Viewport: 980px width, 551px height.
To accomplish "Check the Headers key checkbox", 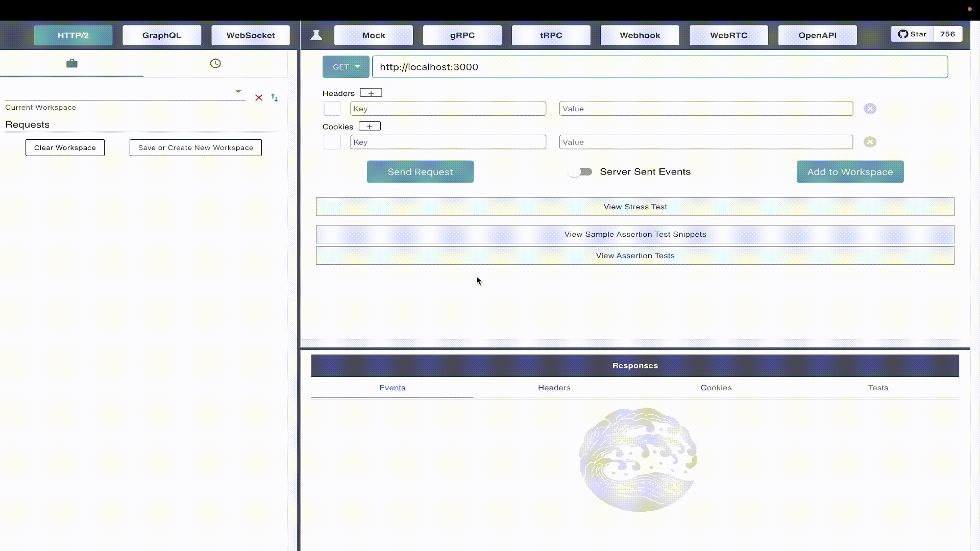I will pos(332,108).
